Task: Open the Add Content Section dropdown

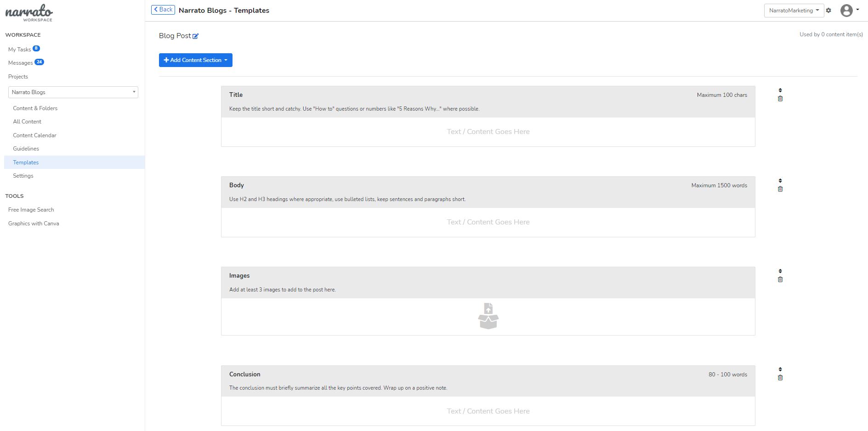Action: 196,60
